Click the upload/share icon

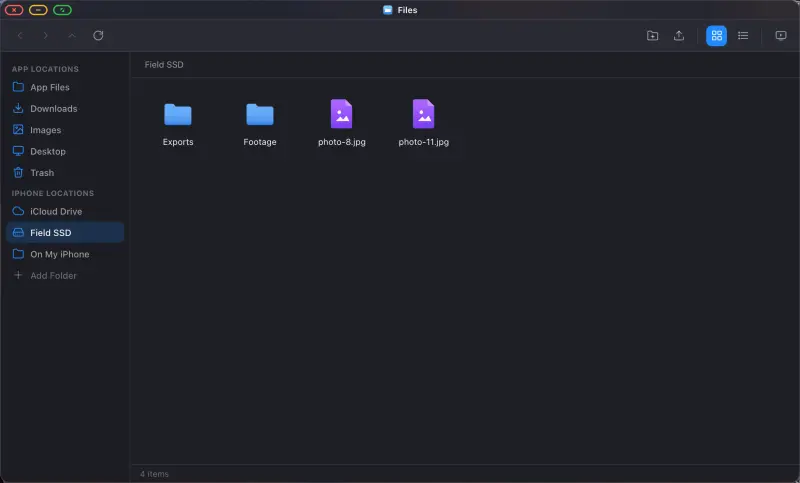679,35
